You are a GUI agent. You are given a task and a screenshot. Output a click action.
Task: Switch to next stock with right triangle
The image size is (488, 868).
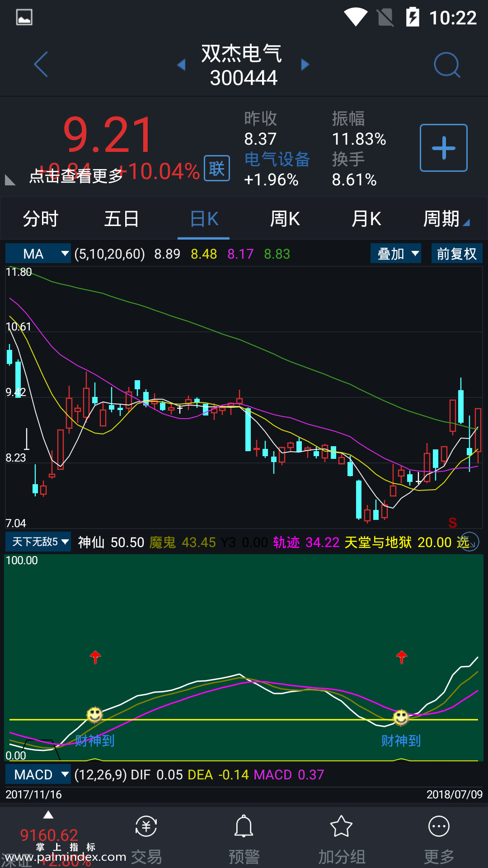coord(305,65)
